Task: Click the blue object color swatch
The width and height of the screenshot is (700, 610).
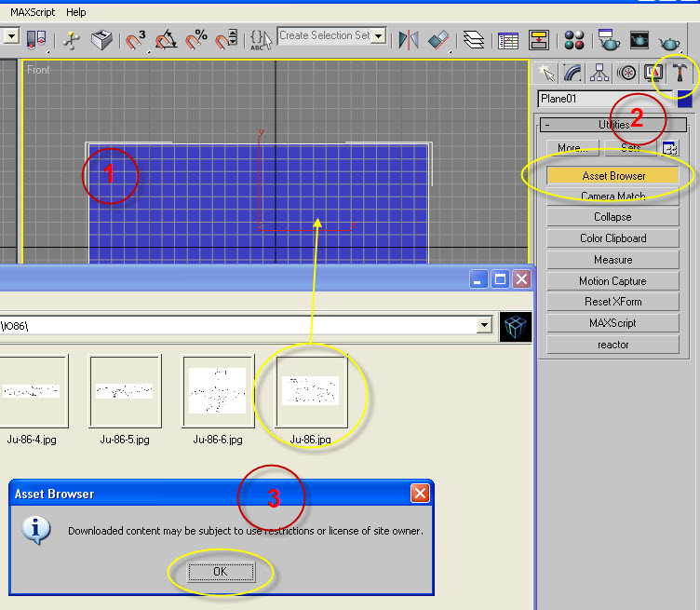Action: click(x=684, y=99)
